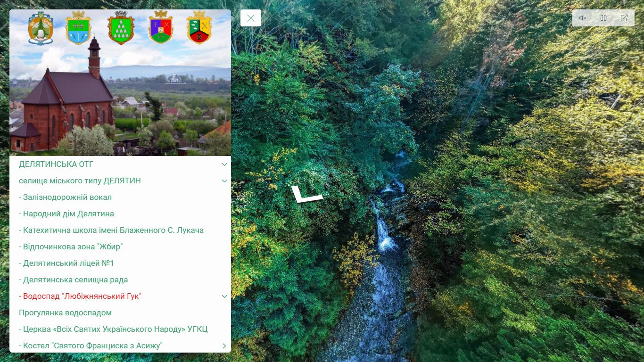Viewport: 644px width, 362px height.
Task: Collapse the ДЕЛЯТИНСЬКА ОТГ section
Action: click(224, 165)
